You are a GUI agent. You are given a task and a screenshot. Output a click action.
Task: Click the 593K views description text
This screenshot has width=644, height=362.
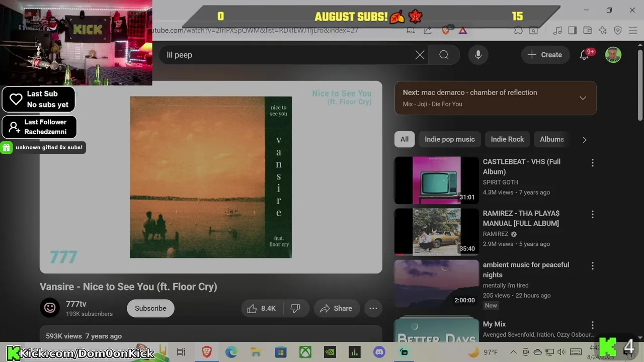click(x=84, y=336)
